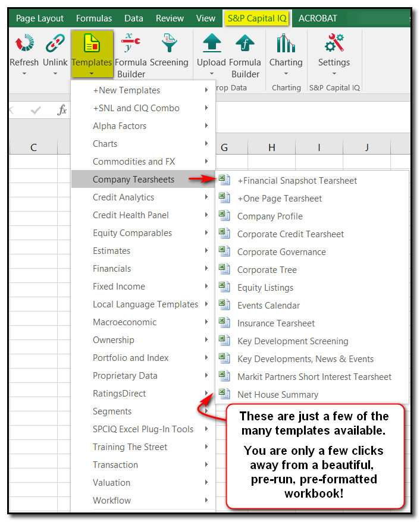Choose +One Page Tearsheet template
Viewport: 420px width, 522px height.
[x=312, y=198]
